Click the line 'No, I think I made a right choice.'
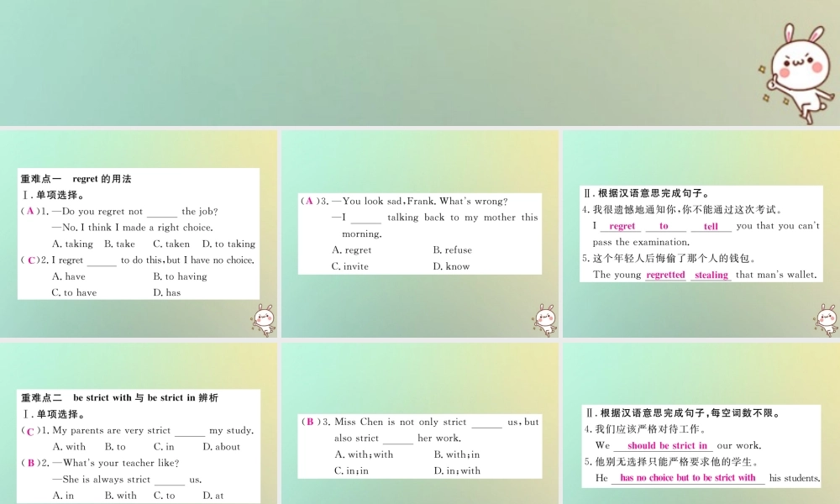Screen dimensions: 840x504 (133, 228)
